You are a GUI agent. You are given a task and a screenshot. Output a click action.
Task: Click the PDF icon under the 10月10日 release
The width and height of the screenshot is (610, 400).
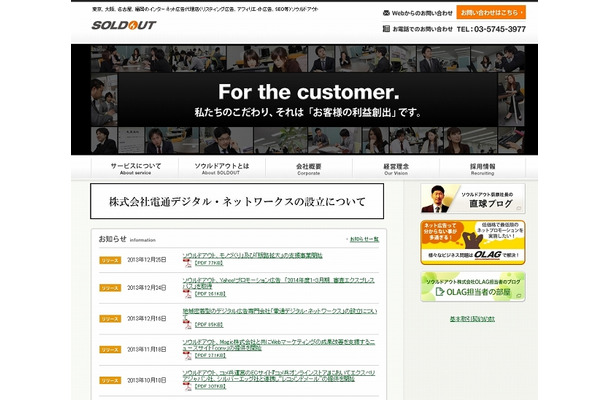pos(188,386)
